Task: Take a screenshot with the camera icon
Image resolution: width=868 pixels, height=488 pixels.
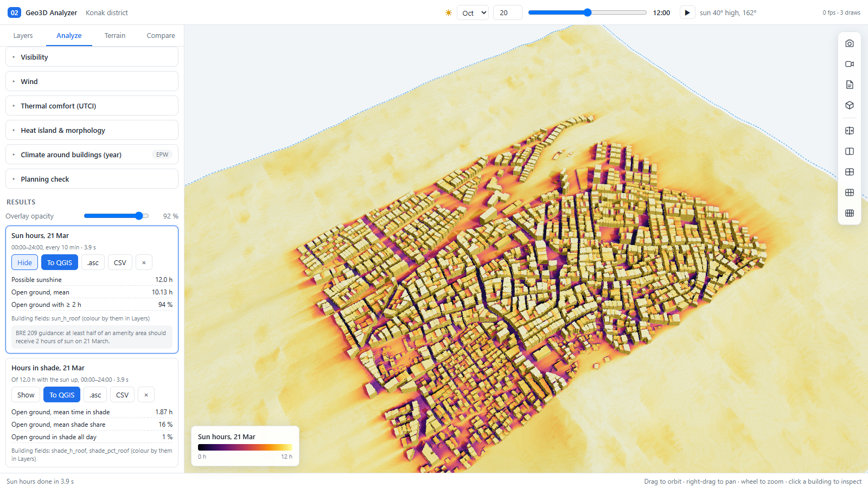Action: click(x=850, y=43)
